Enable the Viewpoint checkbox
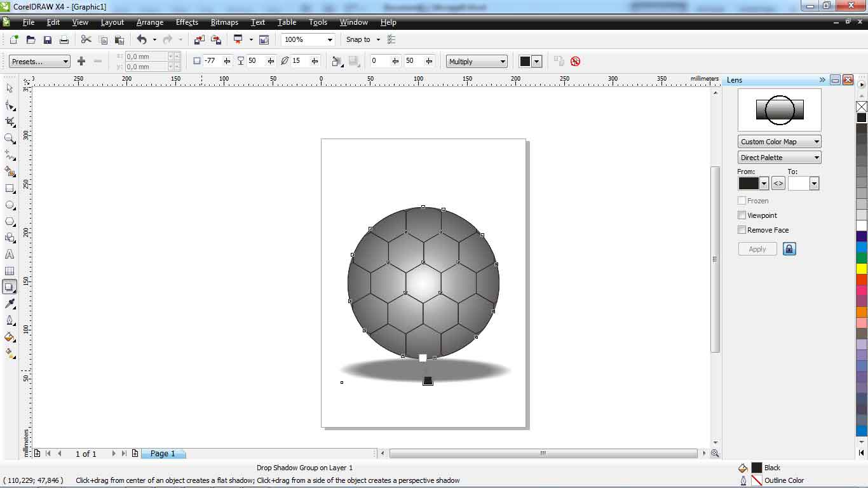This screenshot has height=488, width=868. click(742, 215)
